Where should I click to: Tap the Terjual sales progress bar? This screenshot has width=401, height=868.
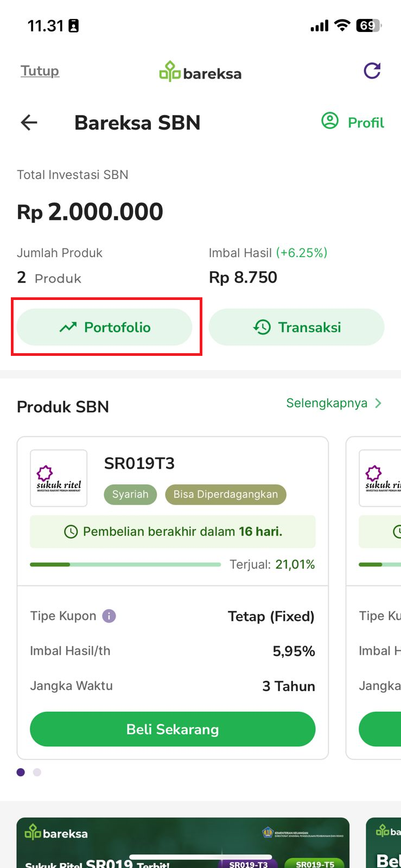125,565
